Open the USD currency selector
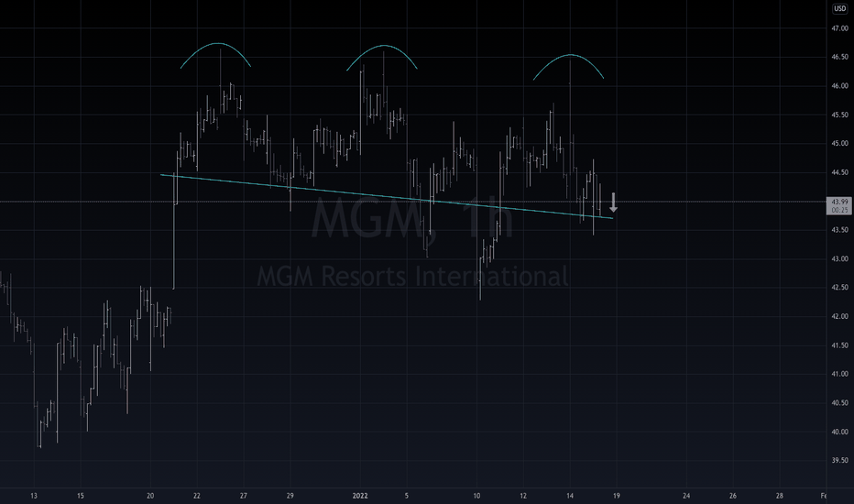 (839, 8)
